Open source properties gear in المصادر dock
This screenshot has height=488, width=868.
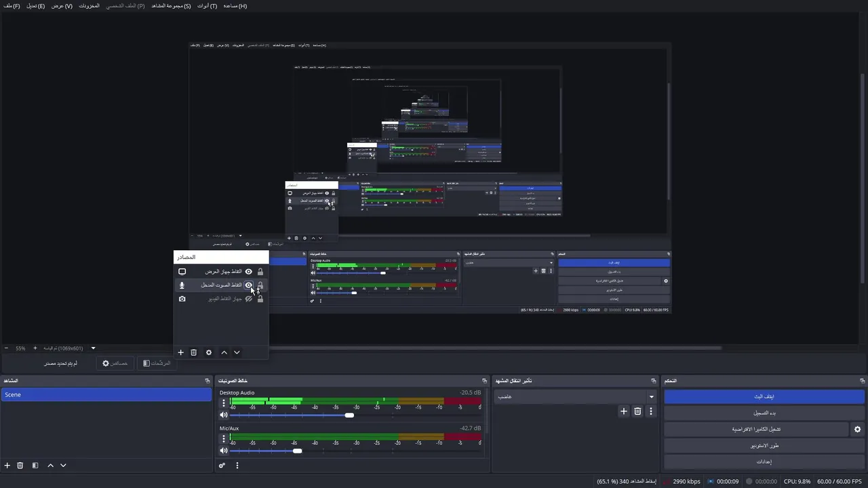(209, 352)
